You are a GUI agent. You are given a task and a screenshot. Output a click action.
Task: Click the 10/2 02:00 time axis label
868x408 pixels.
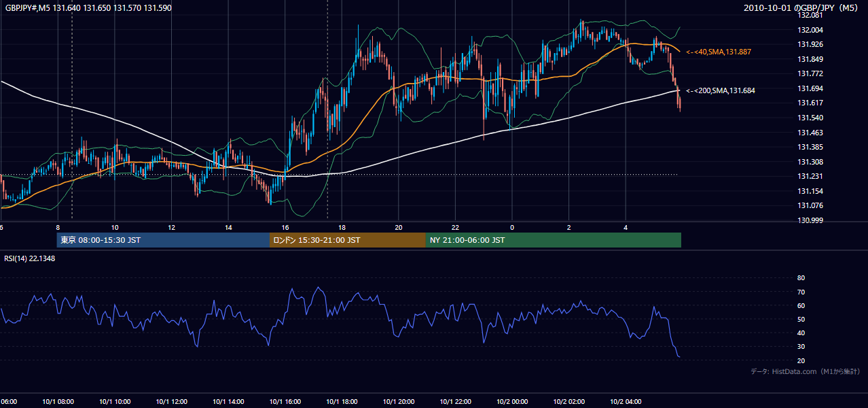(568, 401)
